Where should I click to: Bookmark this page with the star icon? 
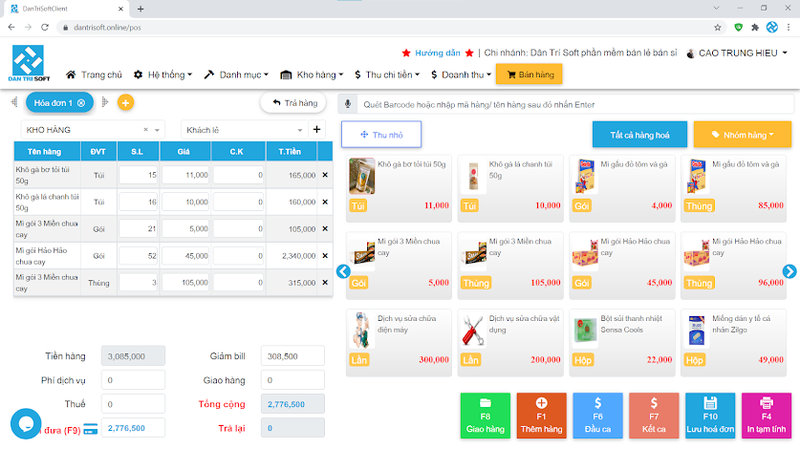pos(717,28)
